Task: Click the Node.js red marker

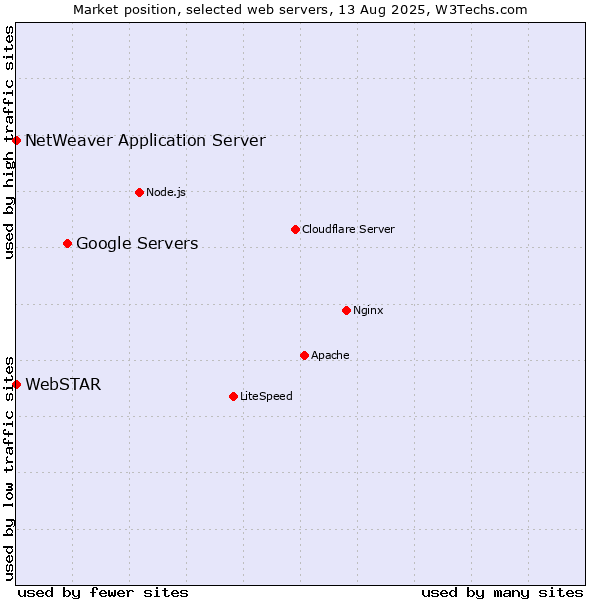Action: (x=140, y=192)
